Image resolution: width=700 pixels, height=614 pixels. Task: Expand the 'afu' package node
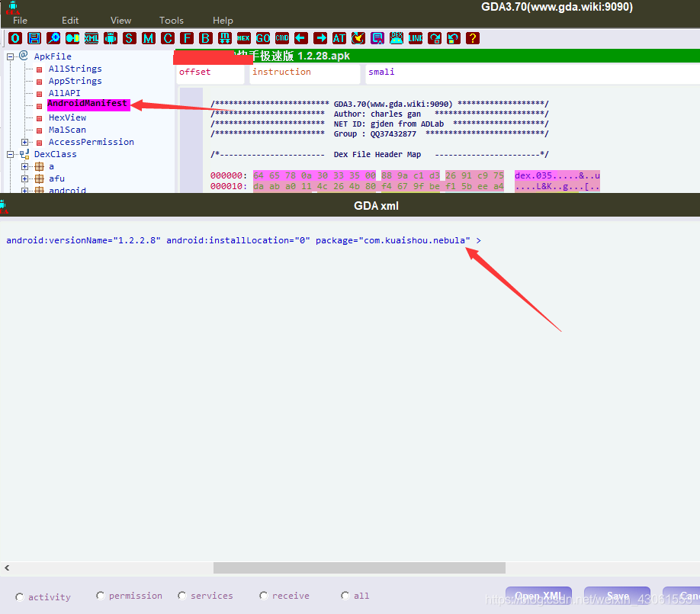pos(25,178)
